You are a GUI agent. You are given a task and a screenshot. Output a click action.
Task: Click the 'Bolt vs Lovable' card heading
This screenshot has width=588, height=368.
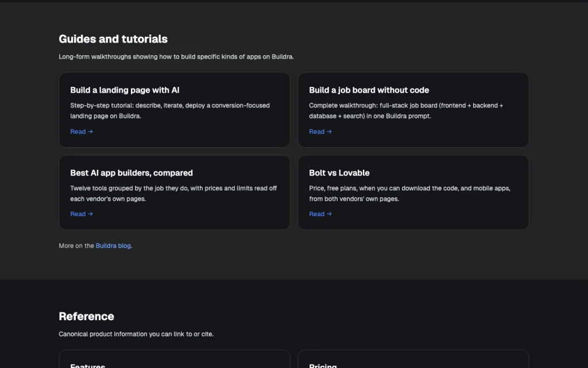[339, 172]
